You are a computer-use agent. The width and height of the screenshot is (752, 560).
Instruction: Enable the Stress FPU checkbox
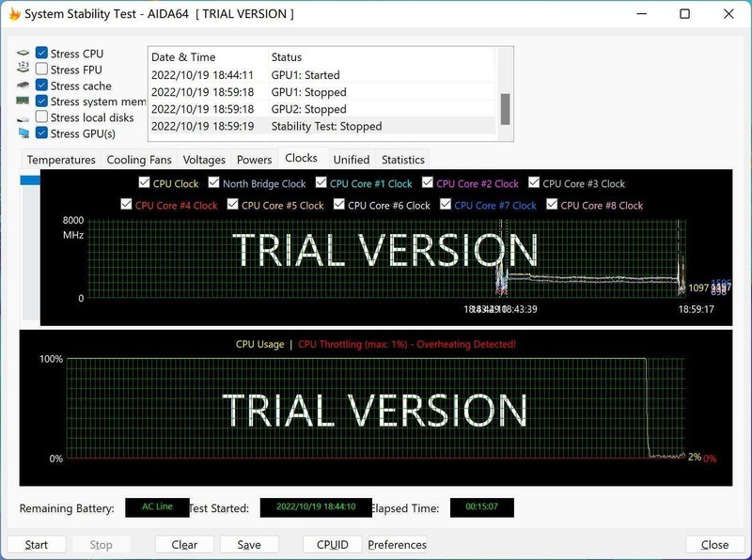(x=41, y=70)
